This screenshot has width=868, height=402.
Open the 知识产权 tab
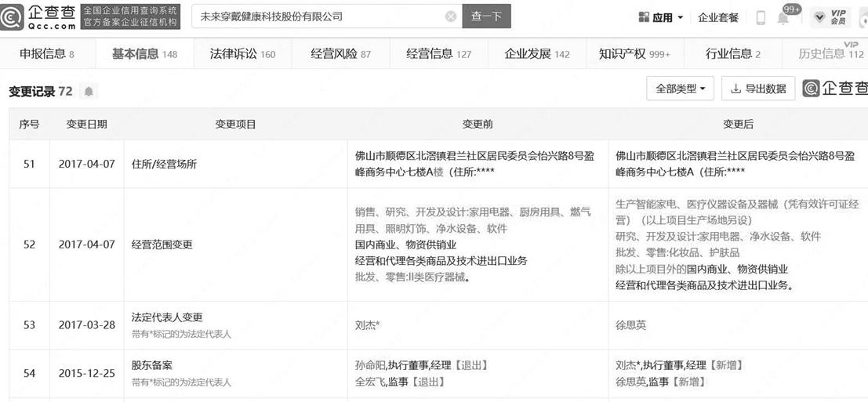tap(634, 54)
